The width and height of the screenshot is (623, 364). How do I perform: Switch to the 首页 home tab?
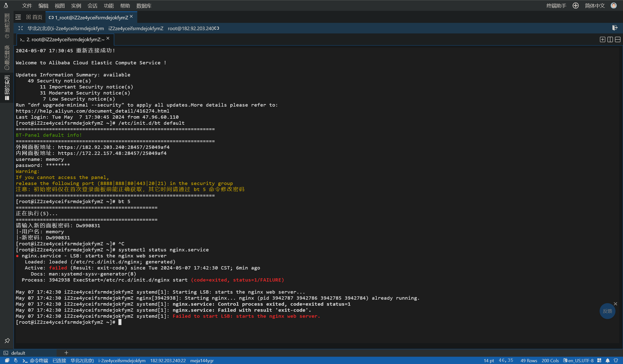click(34, 17)
